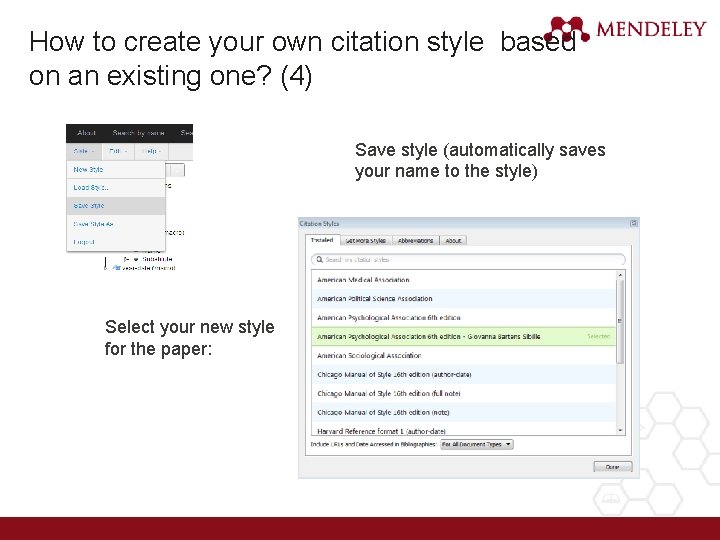Switch to the Get More Styles tab

pos(366,241)
